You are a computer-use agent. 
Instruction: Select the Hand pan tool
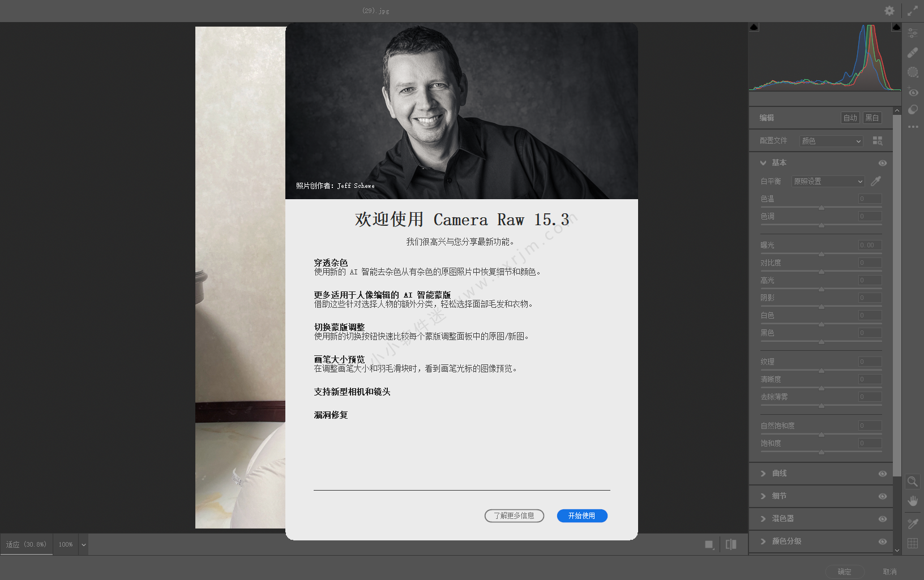(912, 501)
